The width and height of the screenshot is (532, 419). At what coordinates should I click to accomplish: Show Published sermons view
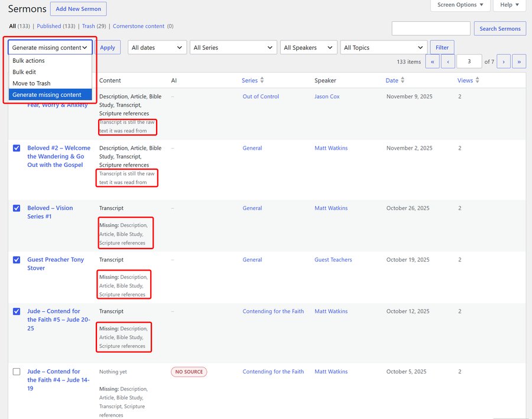[49, 26]
